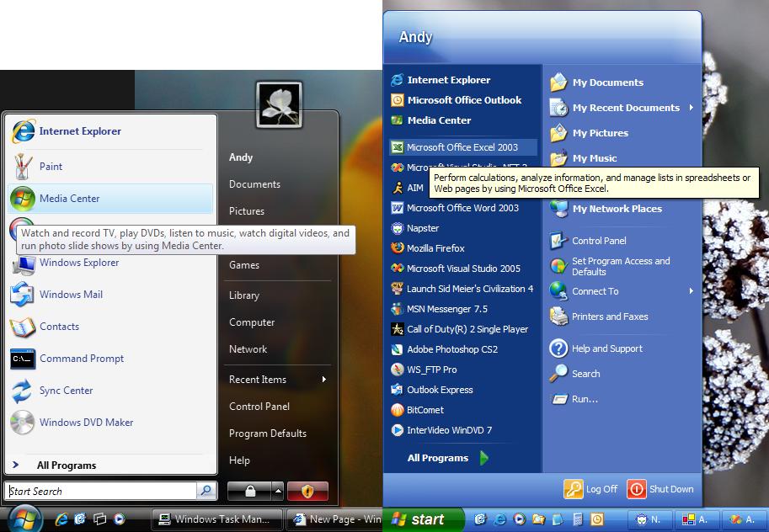
Task: Open Sync Center
Action: pyautogui.click(x=66, y=391)
